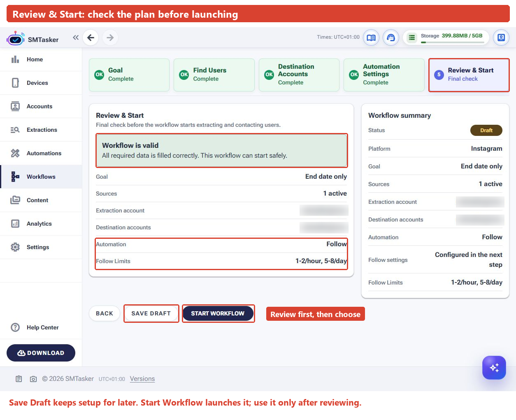Go to the Goal step tab
This screenshot has width=516, height=420.
(129, 75)
